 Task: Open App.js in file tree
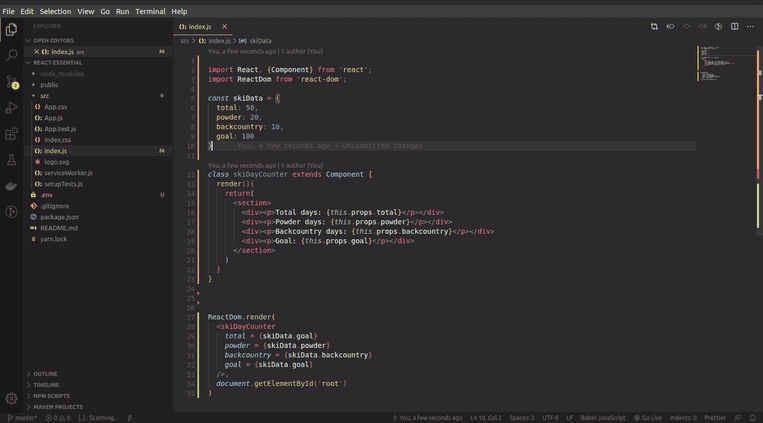pos(54,118)
